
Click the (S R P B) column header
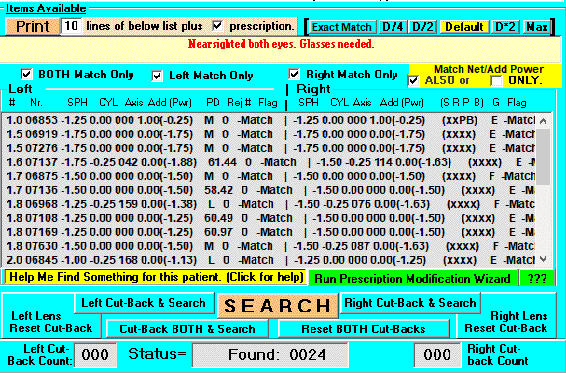(462, 103)
